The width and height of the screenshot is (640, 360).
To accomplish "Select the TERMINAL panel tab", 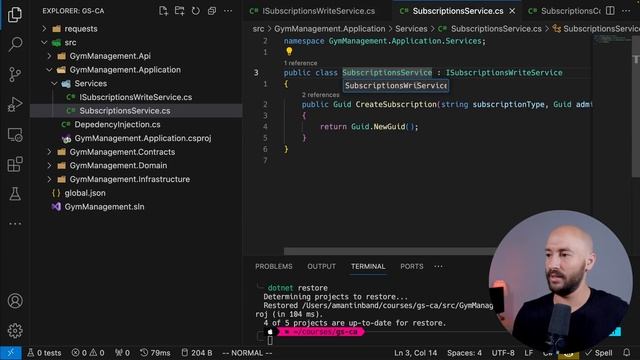I will (368, 267).
